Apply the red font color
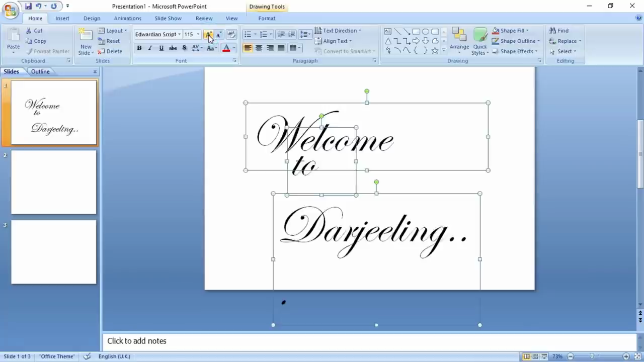 [226, 48]
